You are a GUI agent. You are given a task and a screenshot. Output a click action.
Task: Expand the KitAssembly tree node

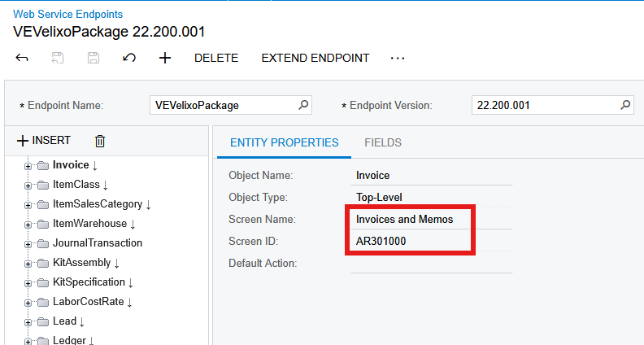pyautogui.click(x=28, y=264)
